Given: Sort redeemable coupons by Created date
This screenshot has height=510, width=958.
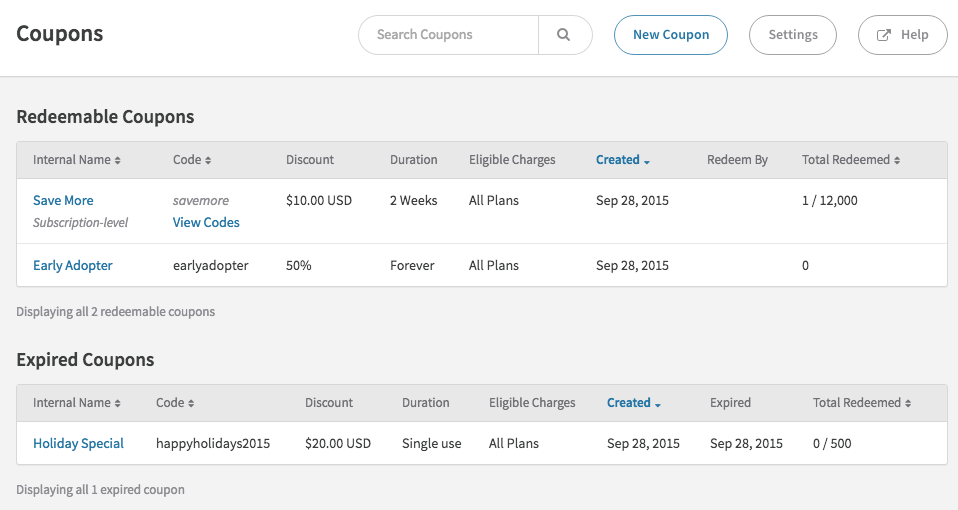Looking at the screenshot, I should coord(618,160).
